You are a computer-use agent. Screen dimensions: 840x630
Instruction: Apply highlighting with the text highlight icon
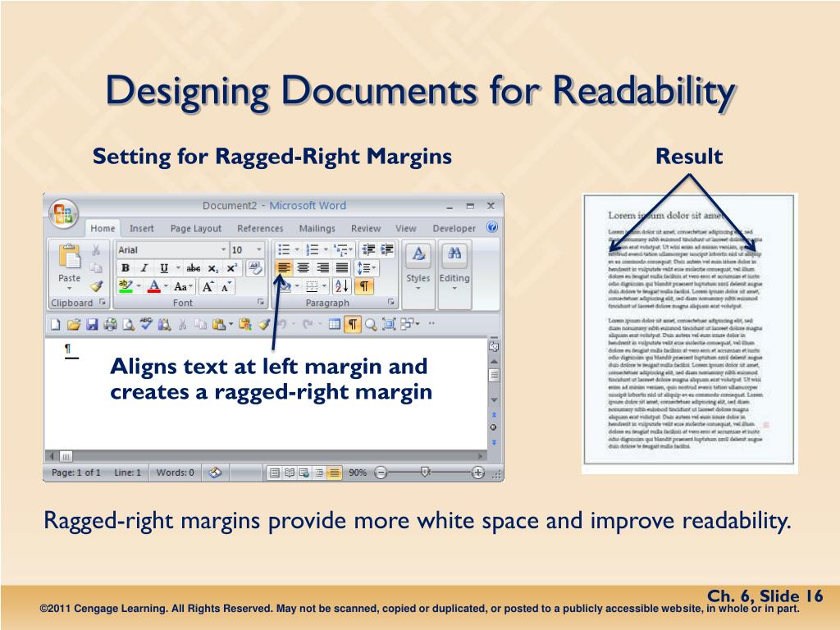pyautogui.click(x=123, y=285)
